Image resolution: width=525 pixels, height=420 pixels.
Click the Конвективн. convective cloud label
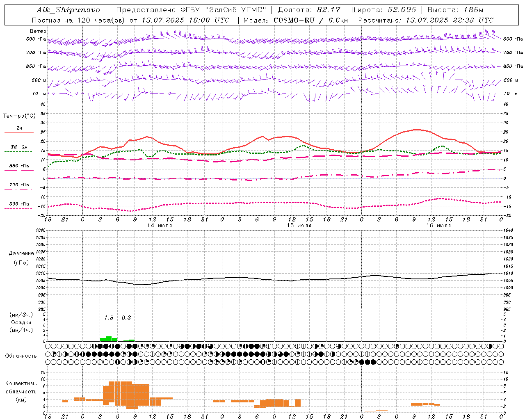[x=21, y=383]
